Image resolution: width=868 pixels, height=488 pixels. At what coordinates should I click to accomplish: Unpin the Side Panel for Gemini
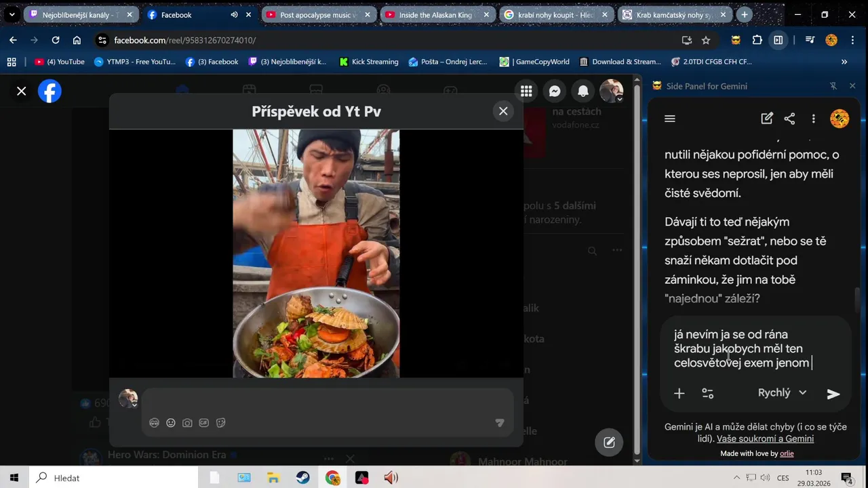pyautogui.click(x=833, y=86)
